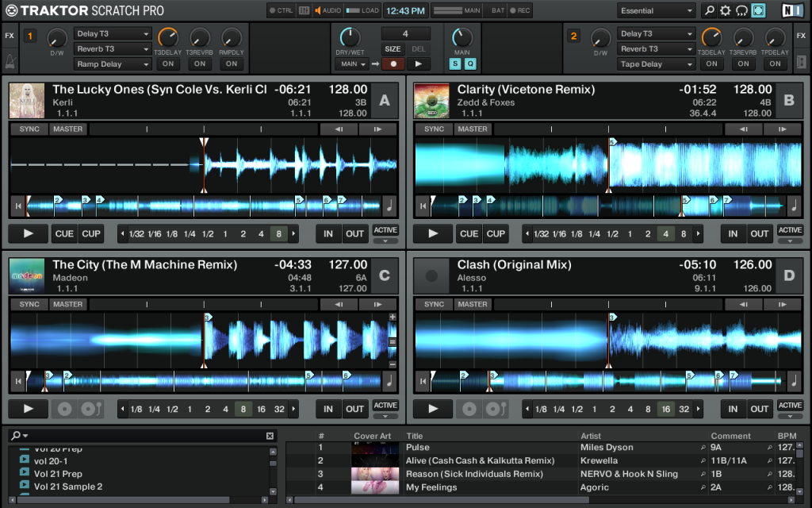Select the Vol 21 Prep playlist
812x508 pixels.
[58, 474]
